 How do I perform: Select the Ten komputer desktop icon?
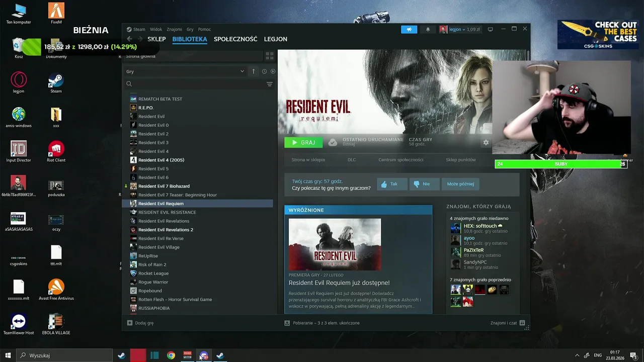[19, 14]
